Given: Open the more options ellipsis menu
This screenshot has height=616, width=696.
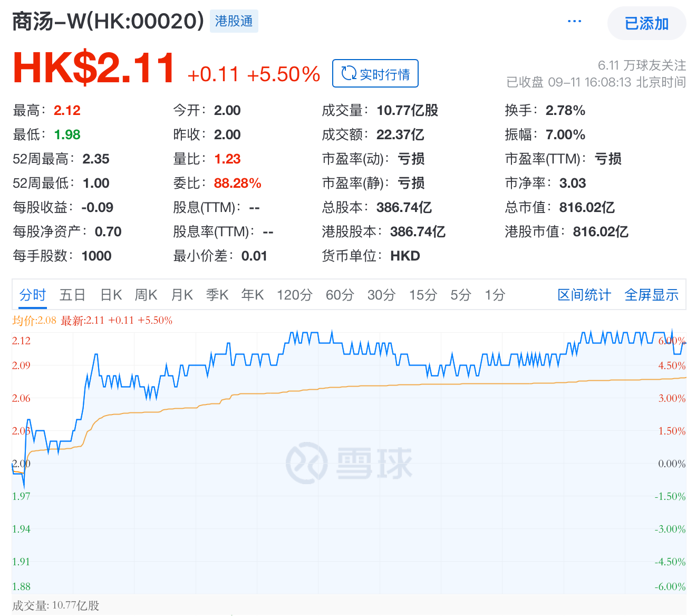Looking at the screenshot, I should 574,21.
